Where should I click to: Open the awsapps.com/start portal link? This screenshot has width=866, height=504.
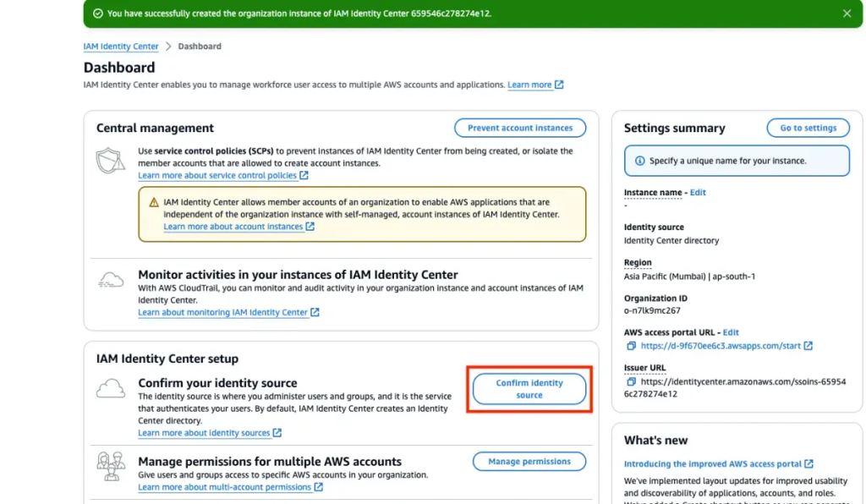pos(721,346)
